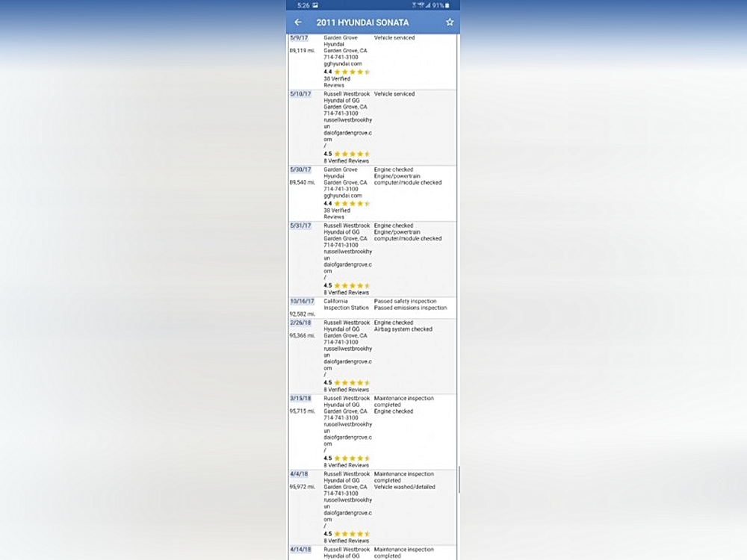Call 714-741-3100 in the 2/26/18 row
The image size is (747, 560).
tap(341, 343)
